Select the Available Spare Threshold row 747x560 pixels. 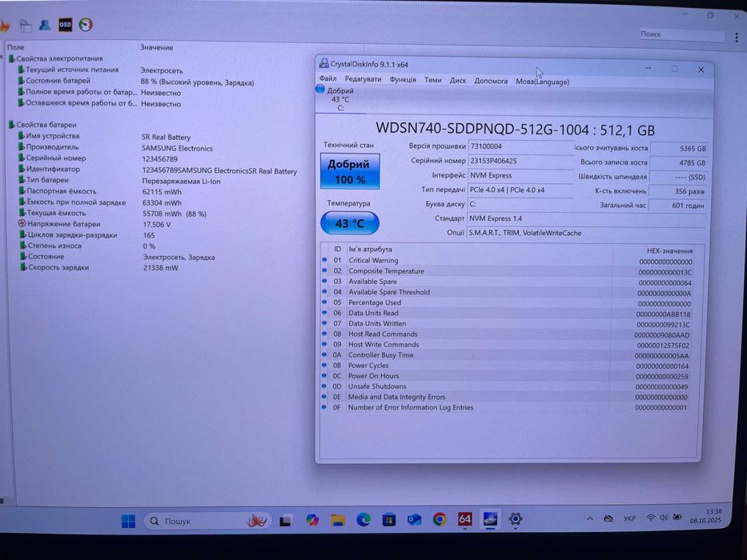pos(508,292)
